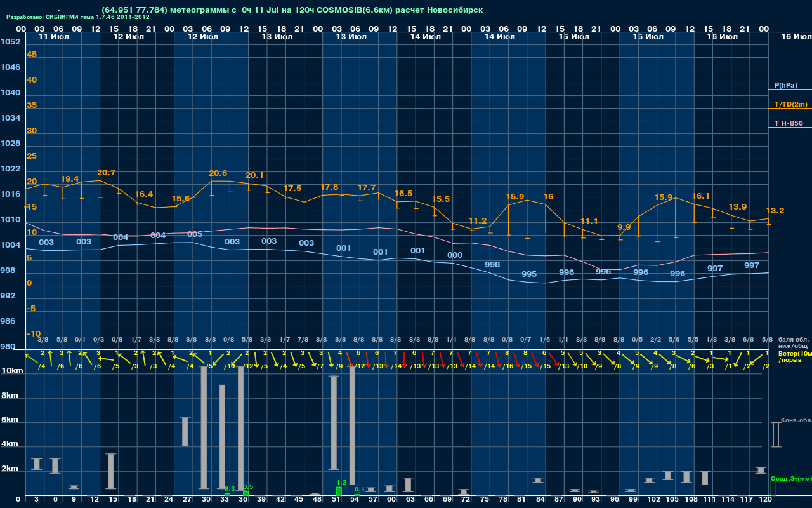
Task: Click the pink line under the T H-850 legend
Action: coord(790,128)
